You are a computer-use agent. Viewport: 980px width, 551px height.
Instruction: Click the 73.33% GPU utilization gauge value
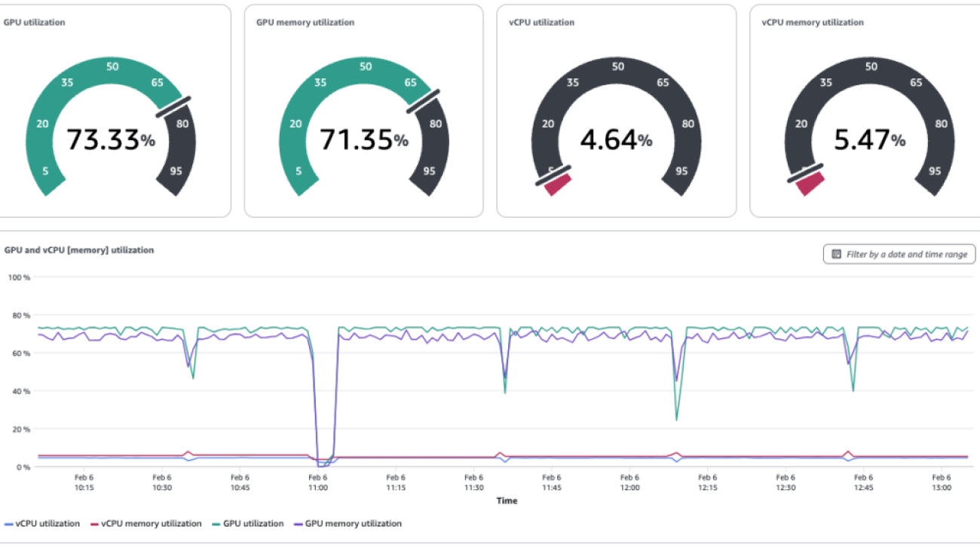point(111,139)
